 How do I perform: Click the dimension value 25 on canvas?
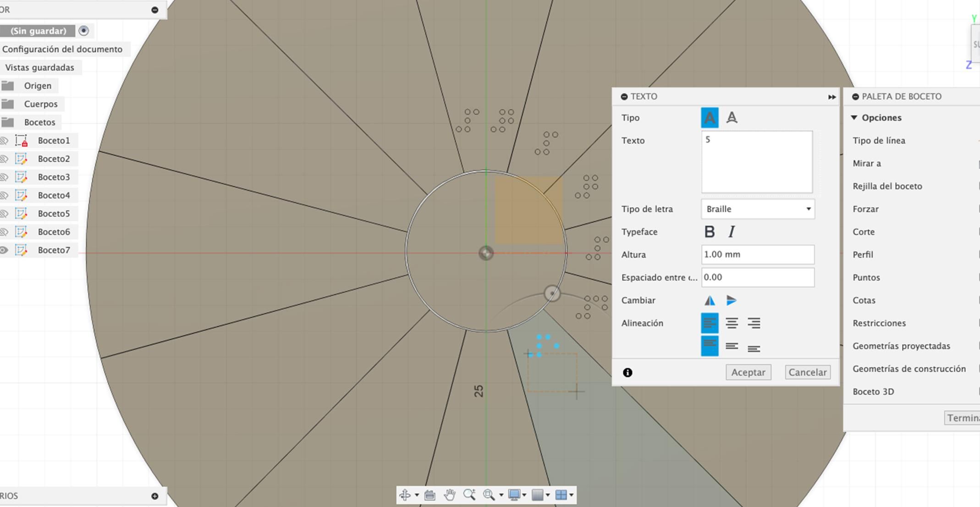479,391
